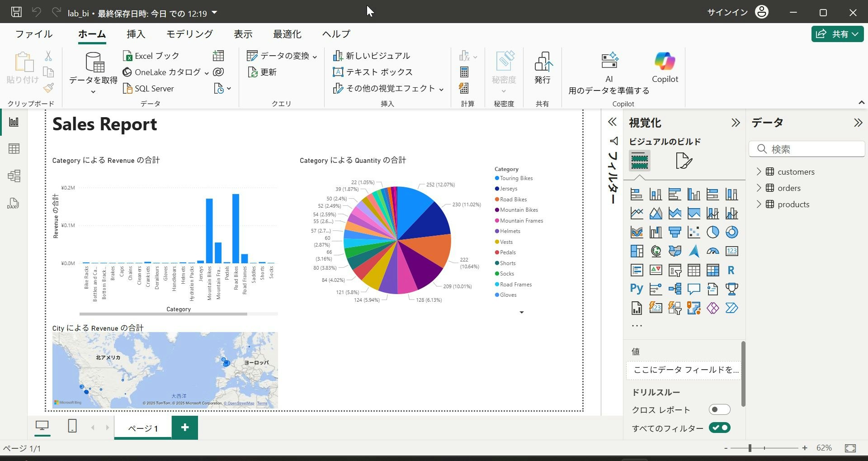
Task: Click Sign in (サインイン) at top right
Action: pos(727,12)
